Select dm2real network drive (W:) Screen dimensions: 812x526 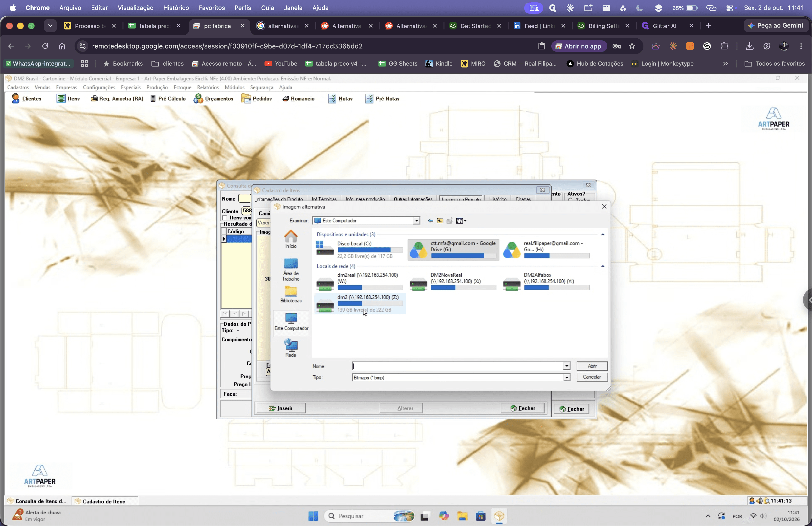point(360,282)
